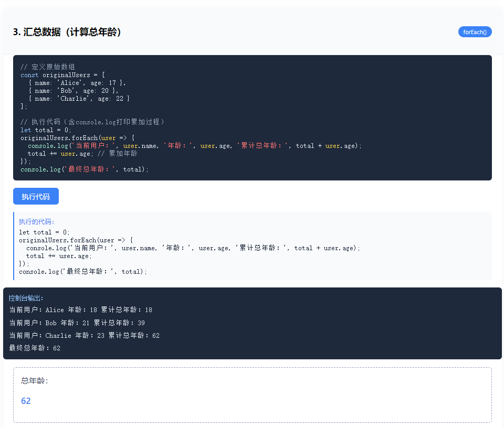The height and width of the screenshot is (427, 504).
Task: Select the heading 3. 汇总数据（计算总年龄）
Action: [67, 32]
